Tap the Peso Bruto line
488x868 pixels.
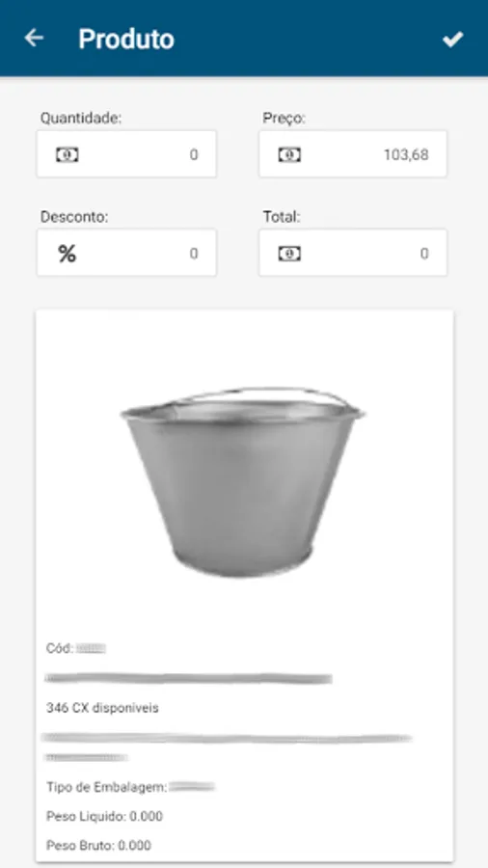[98, 845]
